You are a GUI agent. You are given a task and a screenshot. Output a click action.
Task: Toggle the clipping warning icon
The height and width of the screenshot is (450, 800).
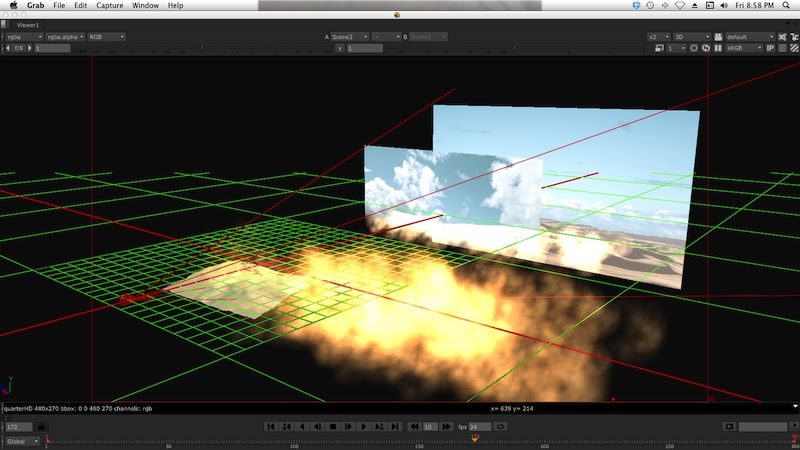click(782, 48)
